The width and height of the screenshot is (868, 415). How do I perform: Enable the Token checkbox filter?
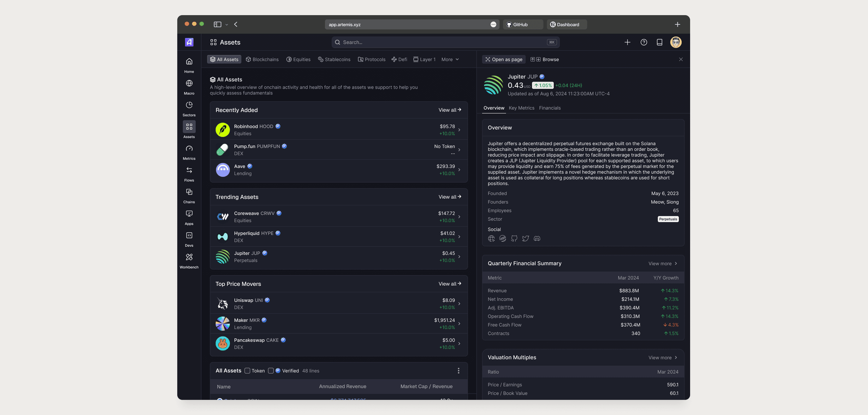point(247,371)
